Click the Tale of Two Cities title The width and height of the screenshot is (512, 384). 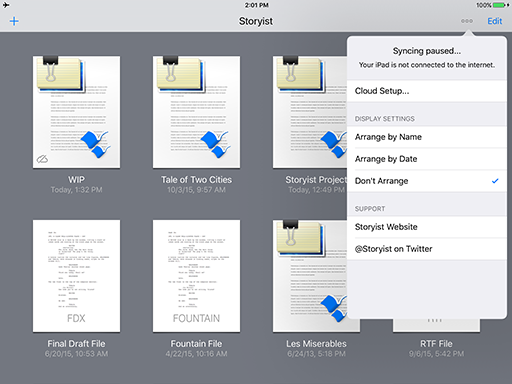click(x=196, y=180)
